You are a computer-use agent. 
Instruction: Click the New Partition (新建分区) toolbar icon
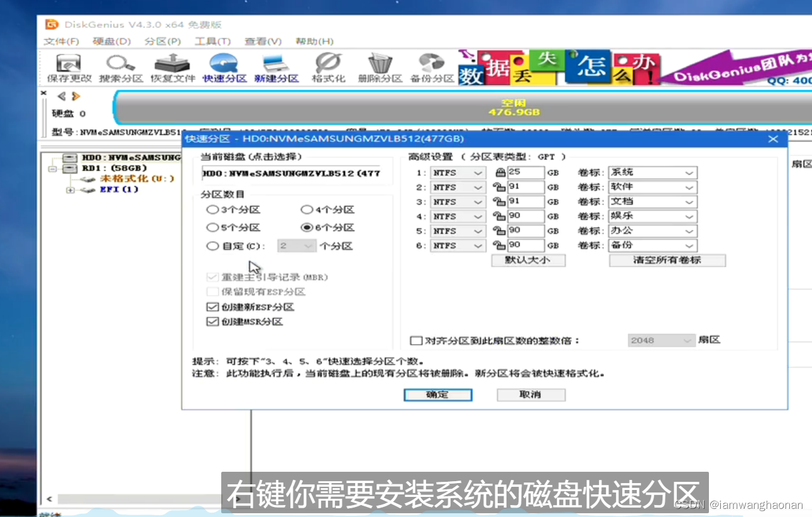point(276,68)
